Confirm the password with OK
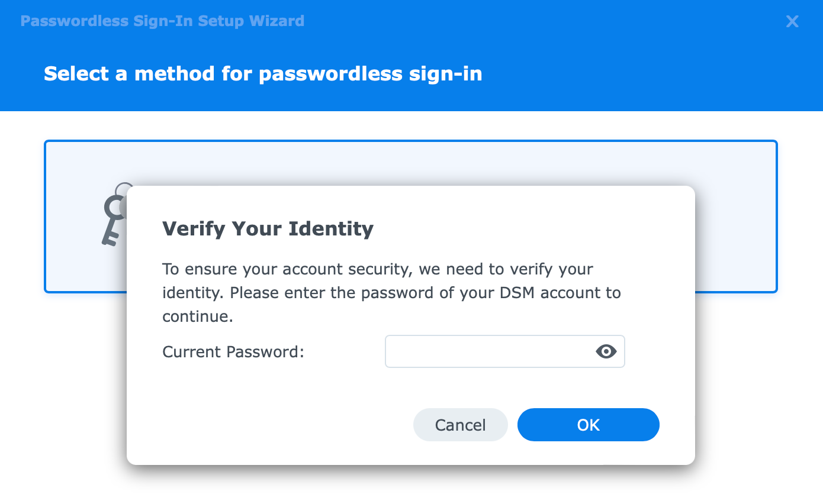 (x=588, y=425)
